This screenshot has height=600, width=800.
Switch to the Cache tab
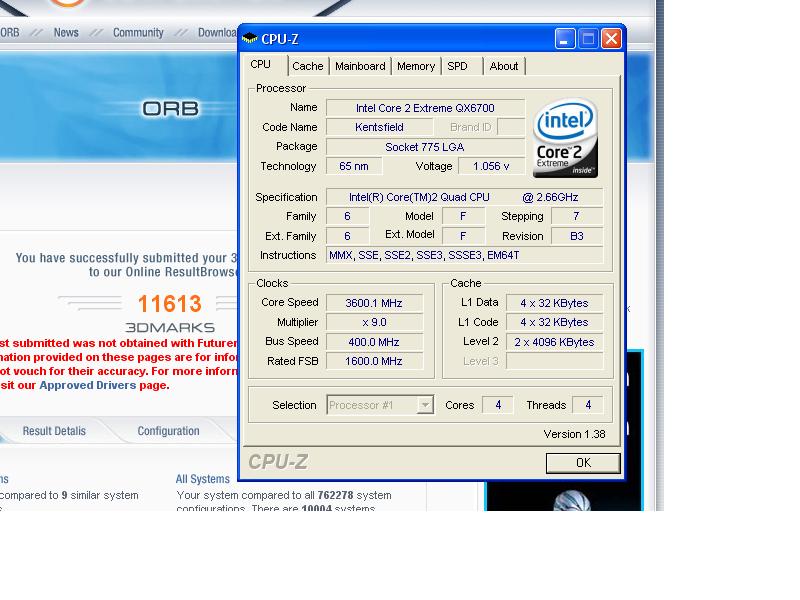click(308, 66)
